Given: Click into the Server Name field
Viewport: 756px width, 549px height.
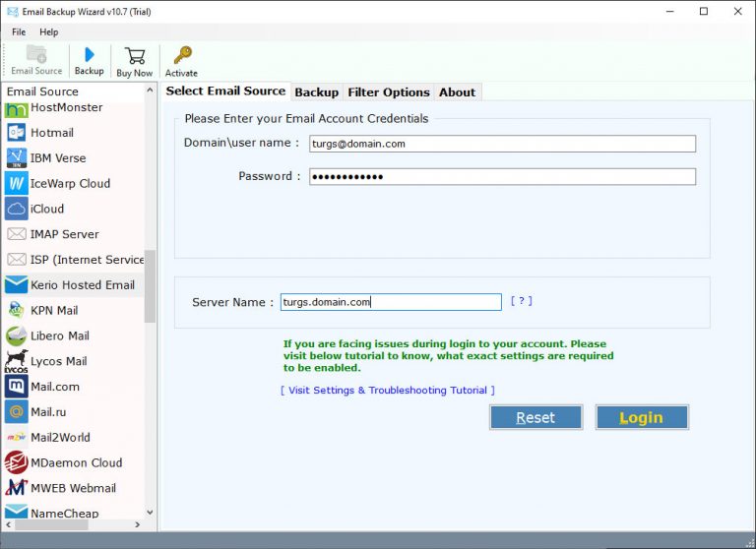Looking at the screenshot, I should [x=391, y=302].
